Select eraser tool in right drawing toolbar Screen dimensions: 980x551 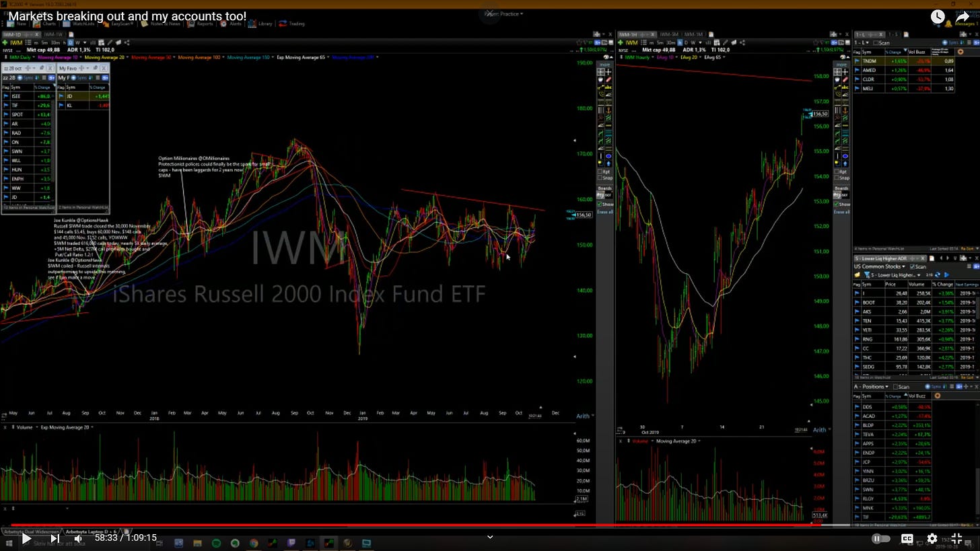845,80
